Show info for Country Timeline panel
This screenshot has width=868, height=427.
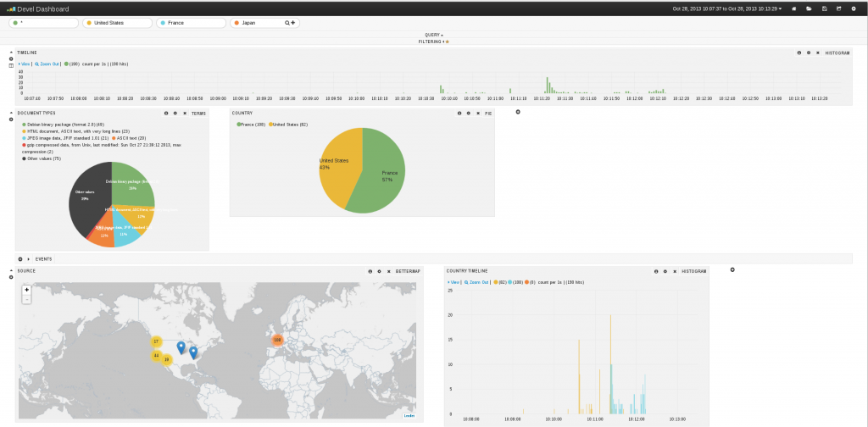click(656, 272)
